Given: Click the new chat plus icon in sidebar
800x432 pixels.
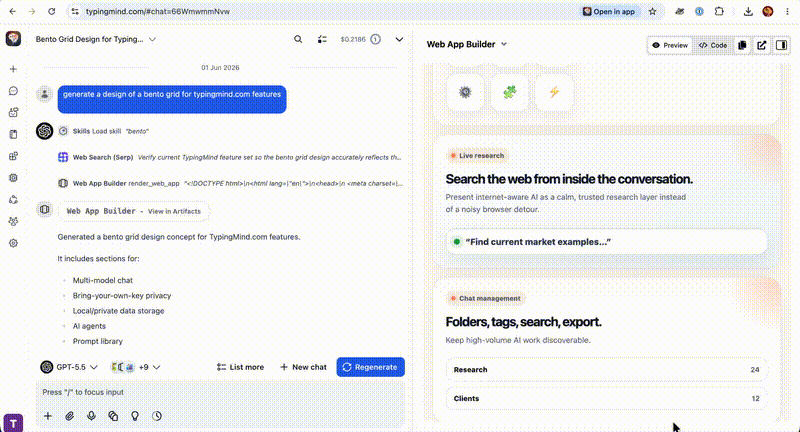Looking at the screenshot, I should click(13, 69).
